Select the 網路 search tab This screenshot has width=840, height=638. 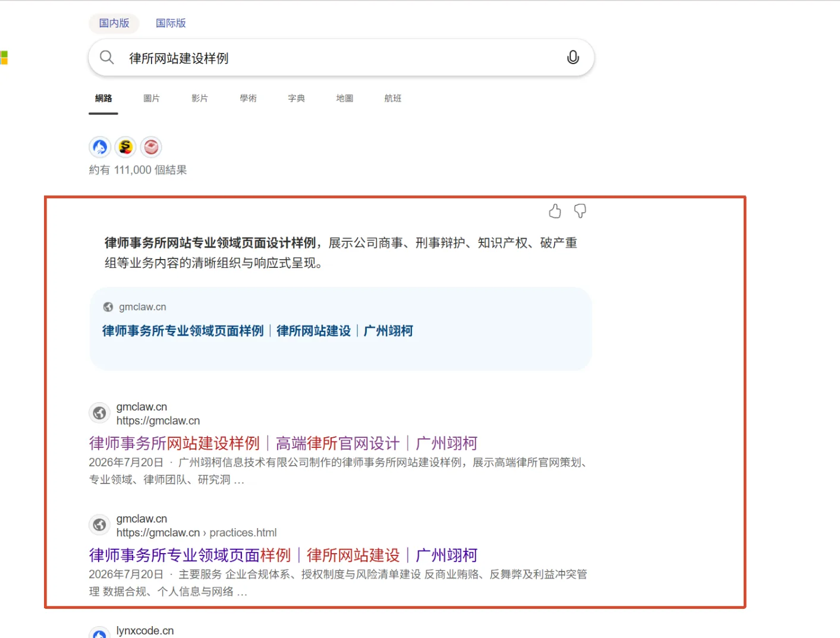[x=103, y=98]
